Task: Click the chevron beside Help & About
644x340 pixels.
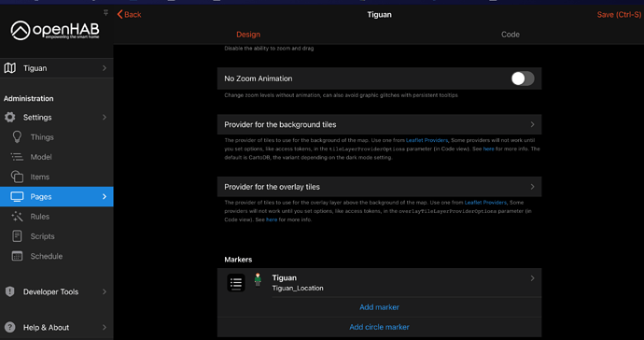Action: pyautogui.click(x=105, y=327)
